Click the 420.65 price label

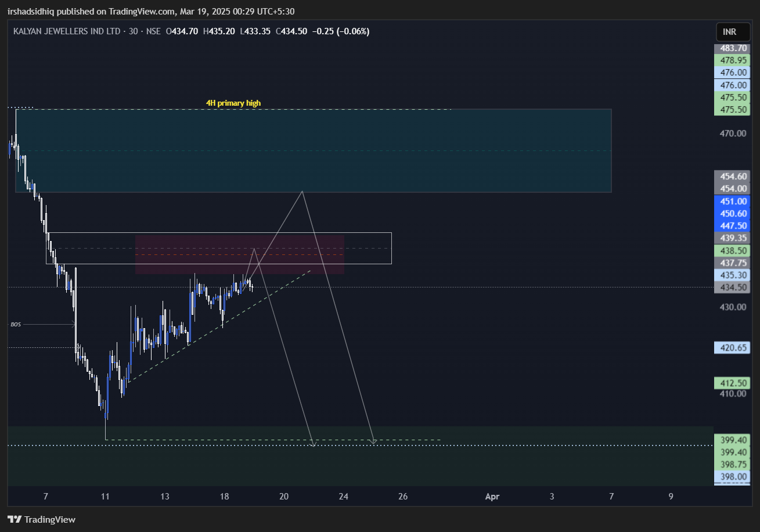pyautogui.click(x=733, y=348)
